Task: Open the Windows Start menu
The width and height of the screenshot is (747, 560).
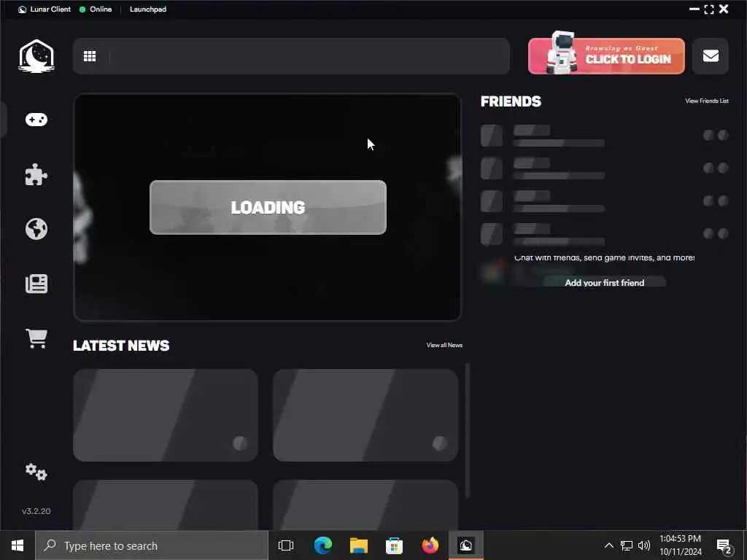Action: tap(18, 545)
